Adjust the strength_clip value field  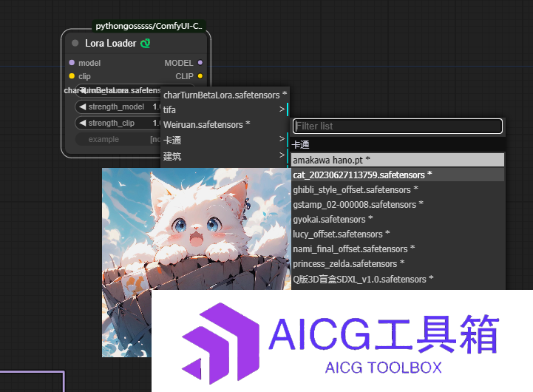[118, 123]
